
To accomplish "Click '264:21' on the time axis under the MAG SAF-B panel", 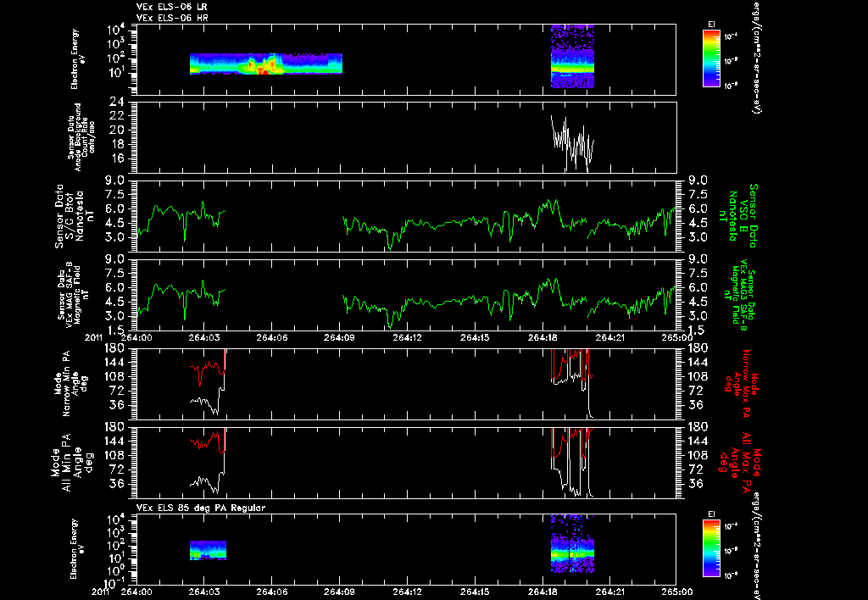I will [610, 337].
